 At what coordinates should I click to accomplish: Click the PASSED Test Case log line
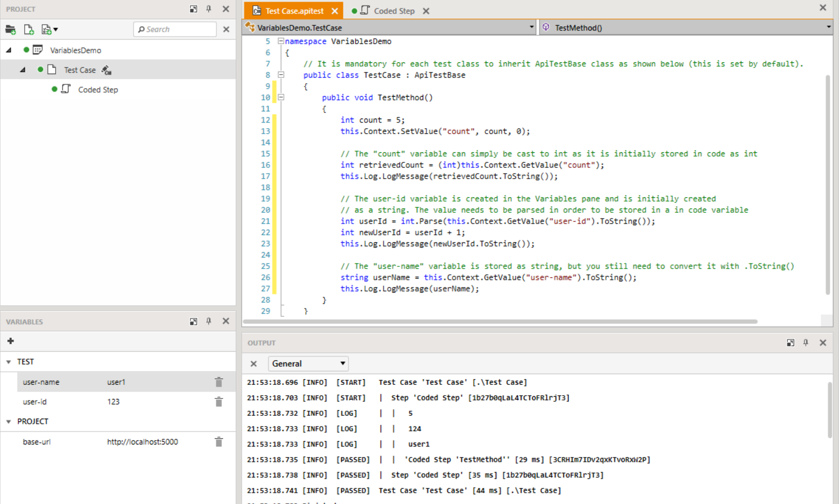(404, 491)
